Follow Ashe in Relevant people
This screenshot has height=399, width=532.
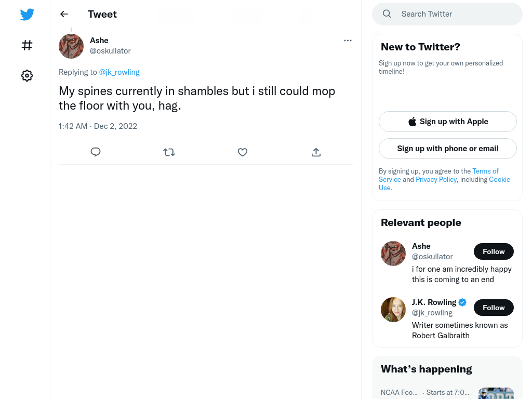point(494,251)
